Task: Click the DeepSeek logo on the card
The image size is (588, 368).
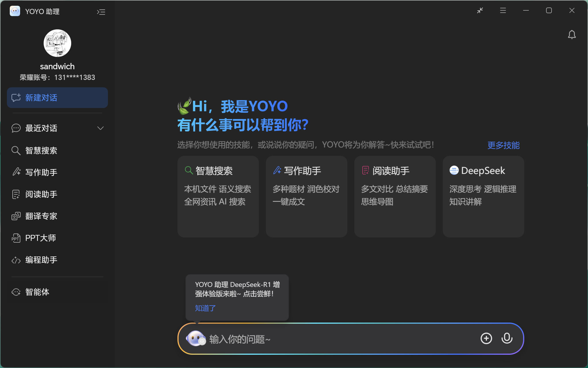Action: click(454, 170)
